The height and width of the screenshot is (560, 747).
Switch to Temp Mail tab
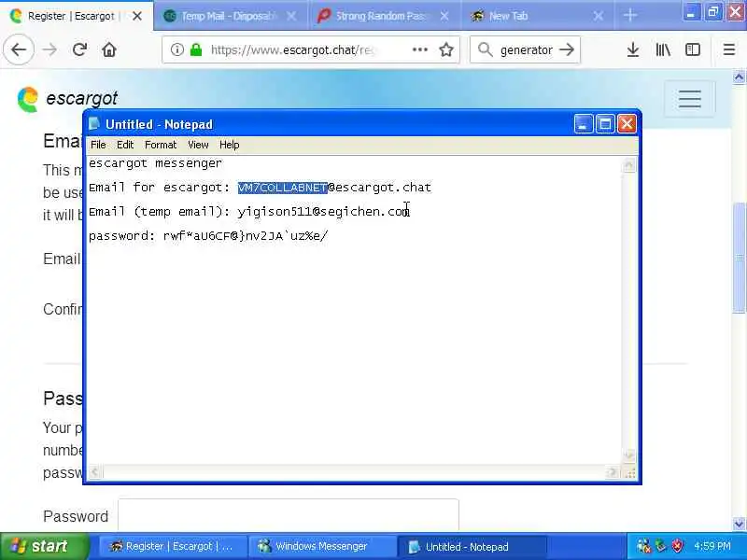231,16
